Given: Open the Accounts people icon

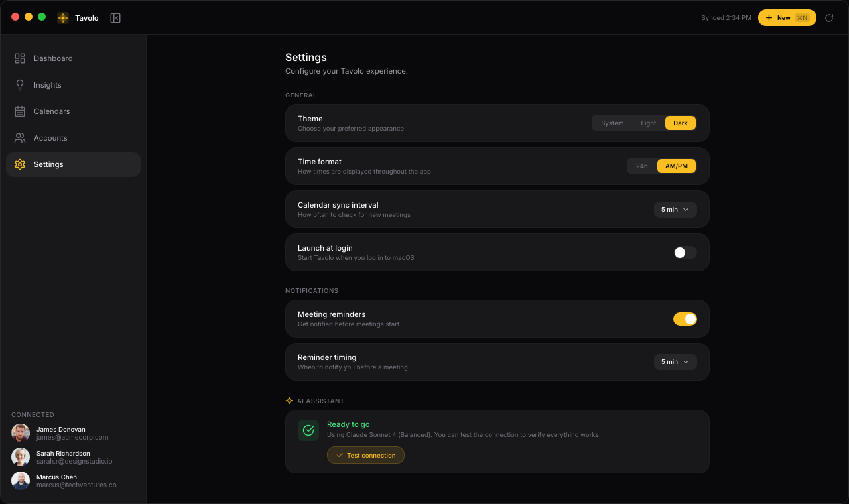Looking at the screenshot, I should (20, 138).
